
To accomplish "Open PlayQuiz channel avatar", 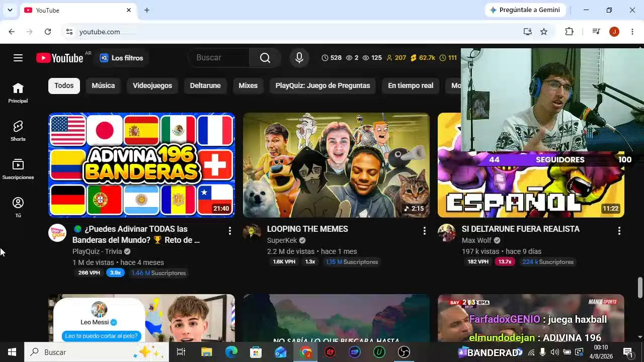I will pyautogui.click(x=57, y=233).
